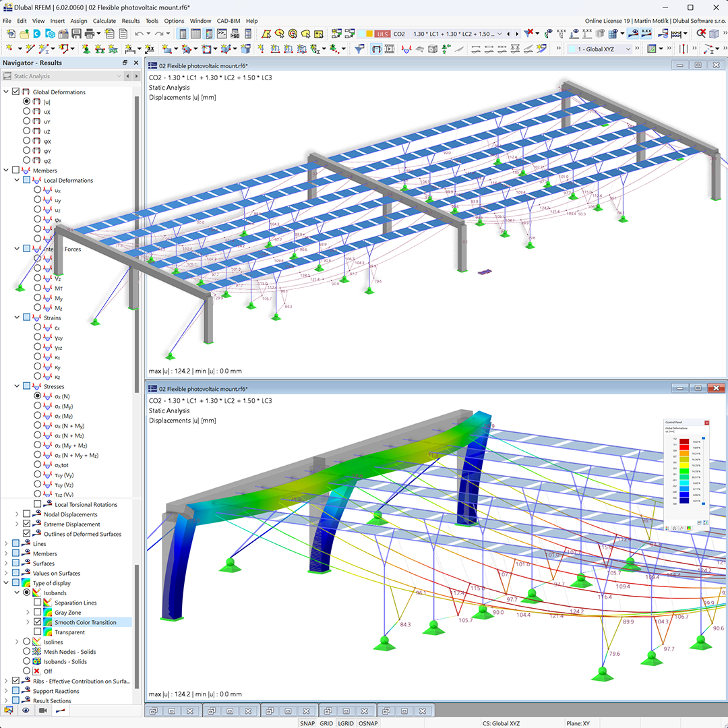This screenshot has height=728, width=728.
Task: Uncheck the Extreme Displacement checkbox
Action: coord(26,524)
